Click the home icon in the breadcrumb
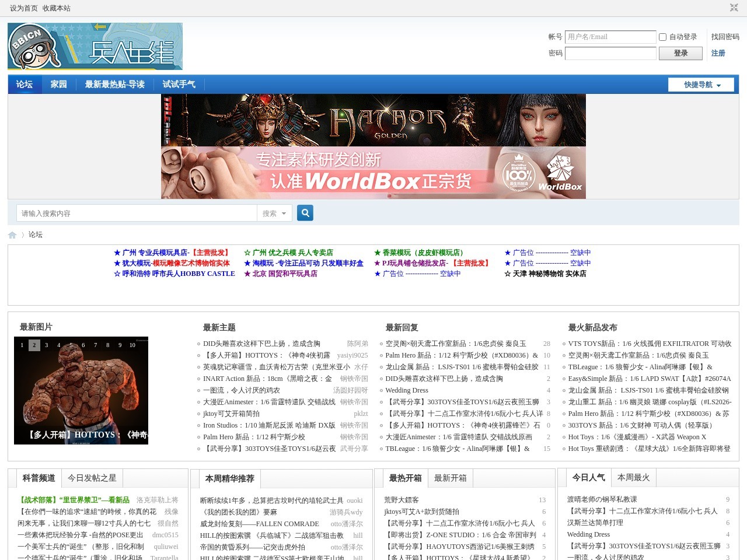The image size is (747, 560). pos(12,235)
